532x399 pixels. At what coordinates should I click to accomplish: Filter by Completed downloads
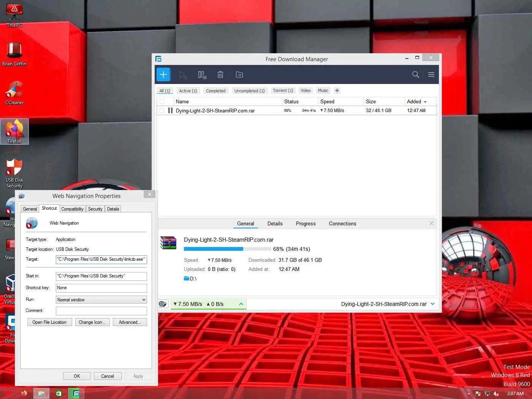pos(216,91)
